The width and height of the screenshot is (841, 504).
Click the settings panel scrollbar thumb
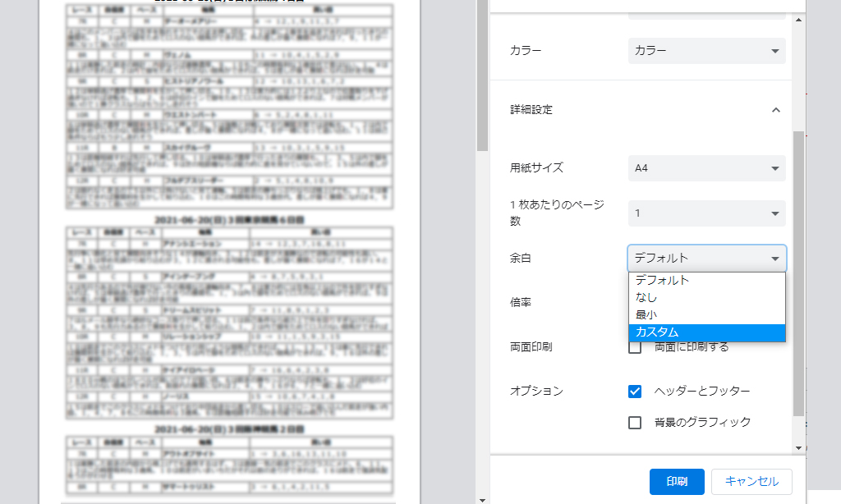[x=798, y=271]
